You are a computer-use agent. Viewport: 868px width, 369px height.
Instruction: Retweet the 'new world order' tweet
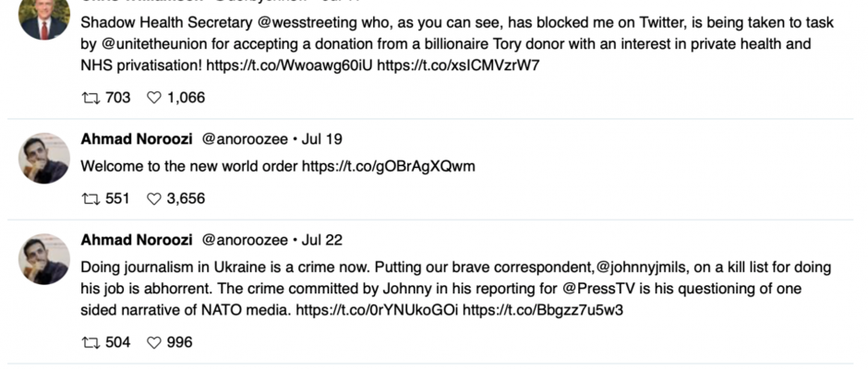tap(90, 198)
